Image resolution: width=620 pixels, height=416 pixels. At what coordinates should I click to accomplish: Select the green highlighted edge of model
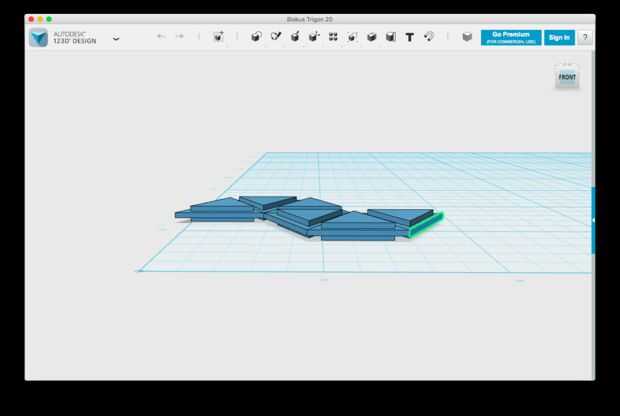point(426,226)
